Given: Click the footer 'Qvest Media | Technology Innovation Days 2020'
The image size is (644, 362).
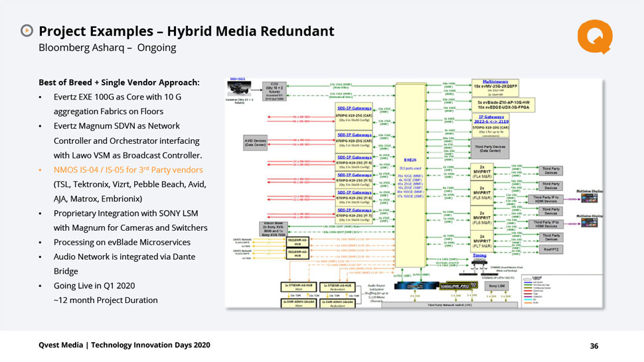Looking at the screenshot, I should 124,345.
